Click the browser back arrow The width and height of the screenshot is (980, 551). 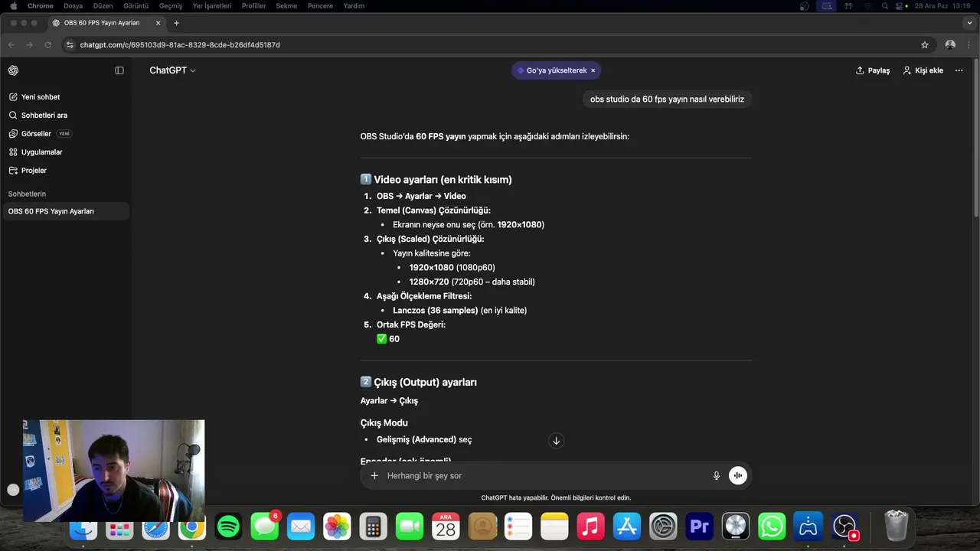tap(11, 45)
